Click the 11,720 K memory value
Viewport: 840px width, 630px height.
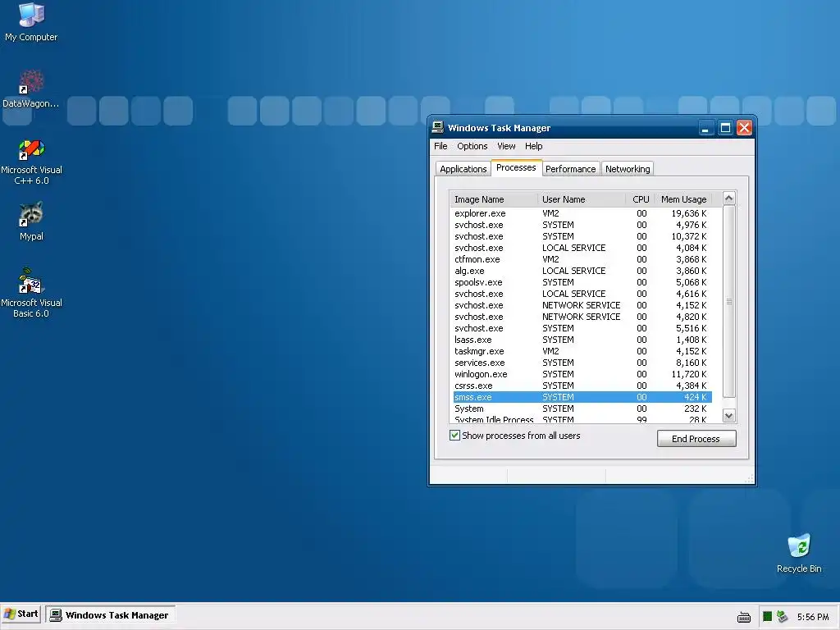click(688, 374)
